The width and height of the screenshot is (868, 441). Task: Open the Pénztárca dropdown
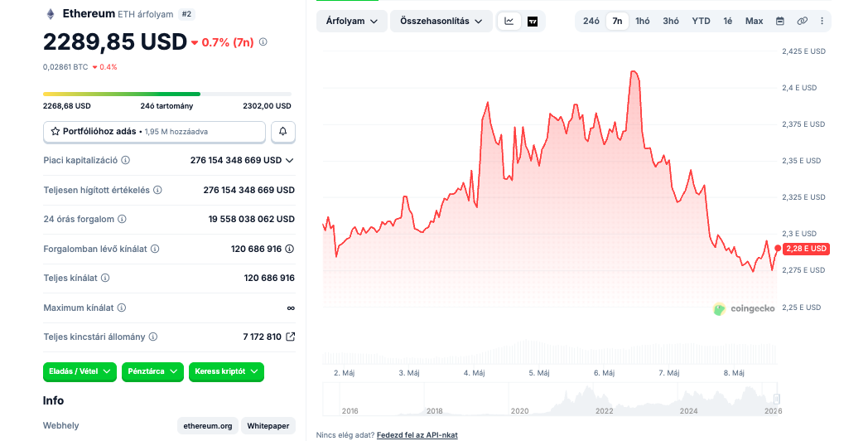coord(152,371)
